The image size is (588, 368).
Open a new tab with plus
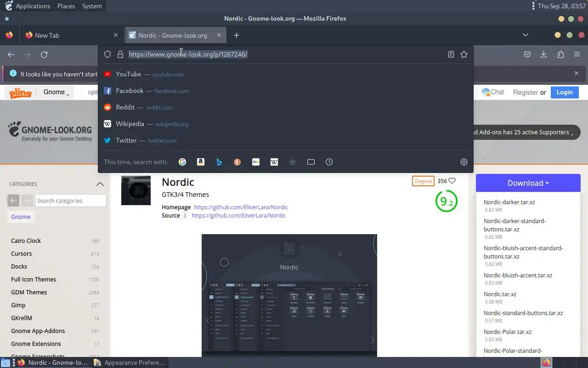[236, 35]
